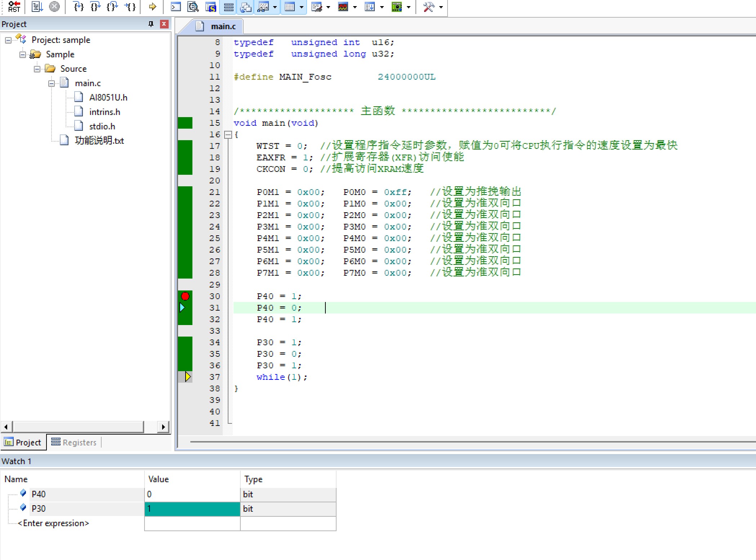Viewport: 756px width, 560px height.
Task: Collapse the 'Project: sample' tree node
Action: [x=8, y=40]
